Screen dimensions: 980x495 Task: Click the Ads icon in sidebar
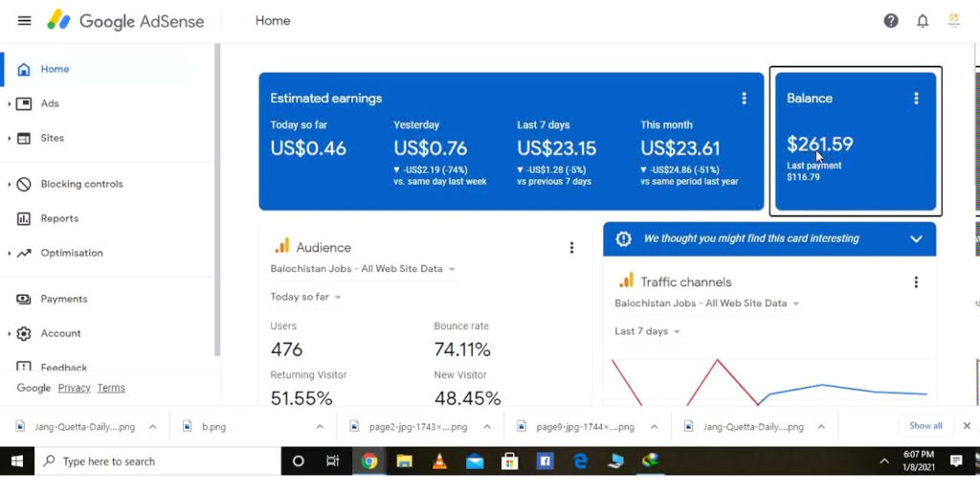pyautogui.click(x=24, y=103)
